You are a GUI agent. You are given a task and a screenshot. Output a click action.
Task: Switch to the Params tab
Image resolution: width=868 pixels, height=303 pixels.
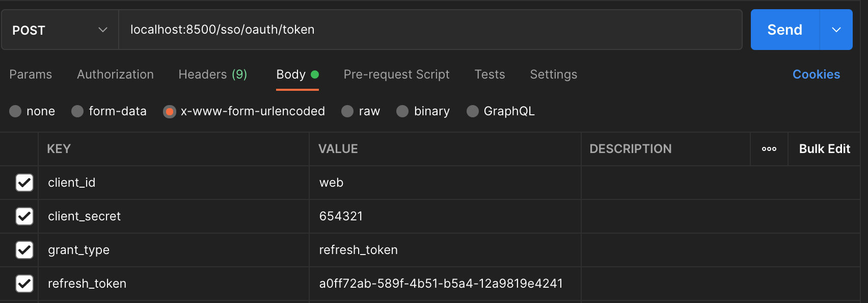[x=31, y=74]
